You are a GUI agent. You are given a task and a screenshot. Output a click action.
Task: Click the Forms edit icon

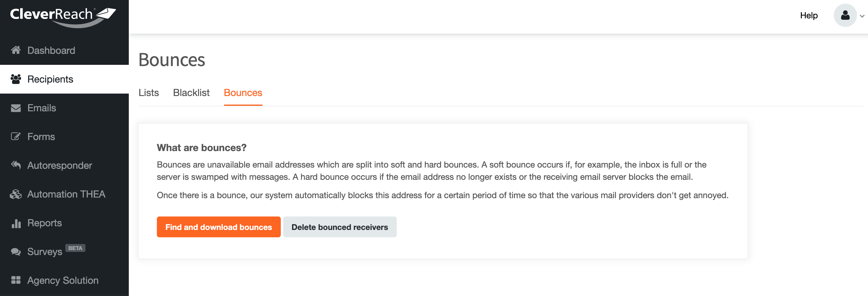pyautogui.click(x=16, y=136)
